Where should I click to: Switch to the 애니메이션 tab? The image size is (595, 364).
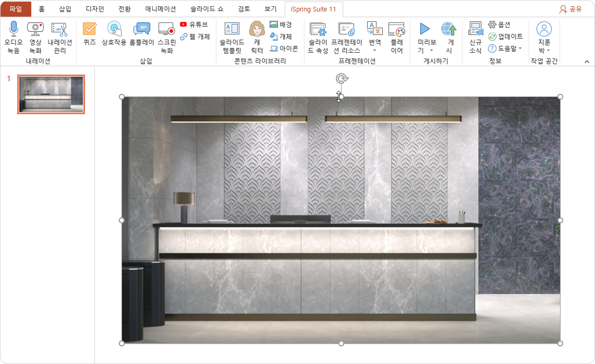point(160,9)
